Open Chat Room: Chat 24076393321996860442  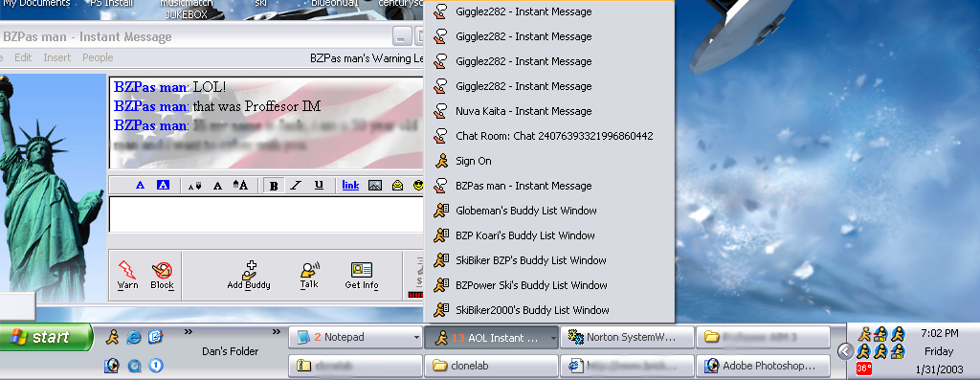tap(549, 136)
